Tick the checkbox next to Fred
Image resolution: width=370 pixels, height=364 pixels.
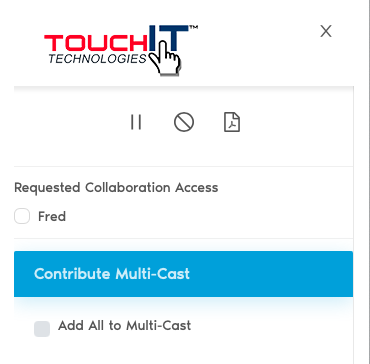[22, 216]
